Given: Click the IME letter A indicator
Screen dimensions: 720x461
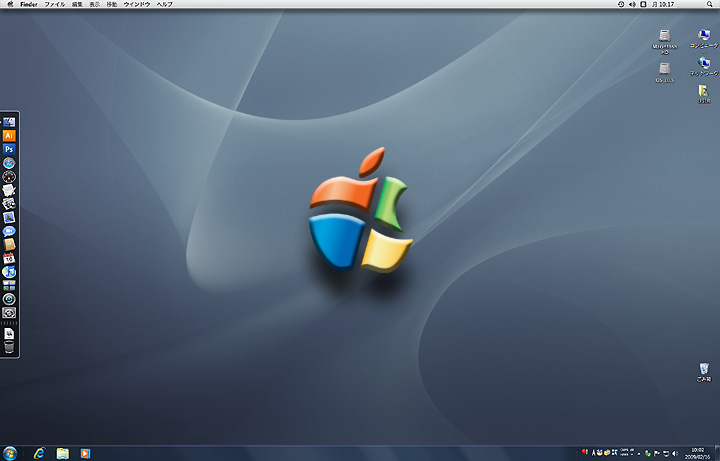Looking at the screenshot, I should 593,453.
